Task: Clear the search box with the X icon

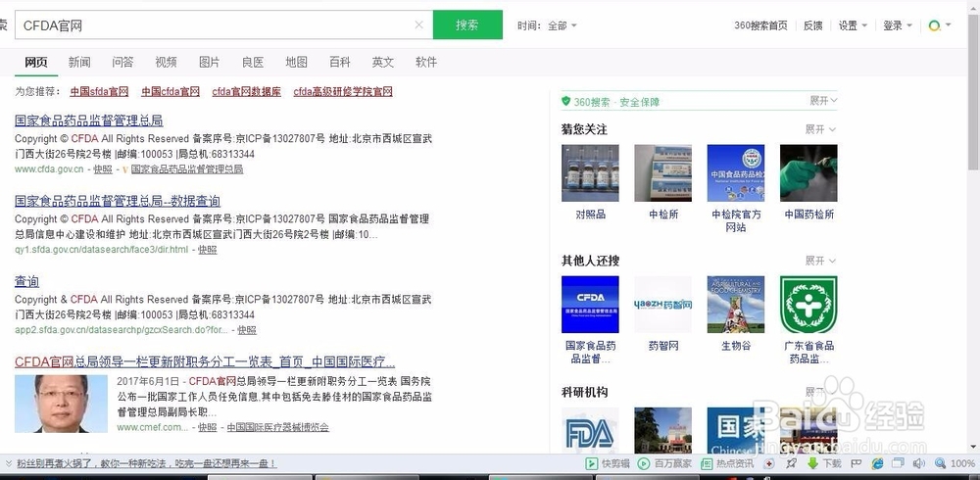Action: coord(418,25)
